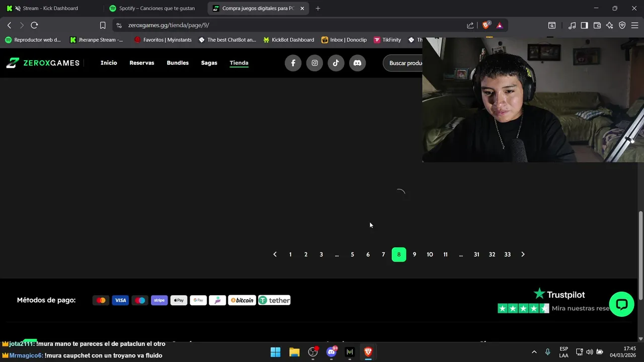Open Brave Wallet icon

coord(597,25)
